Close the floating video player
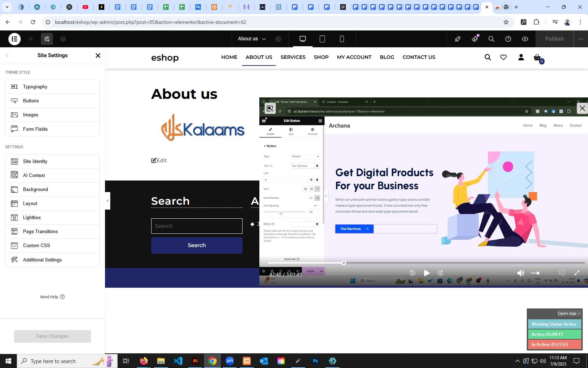588x368 pixels. tap(582, 109)
